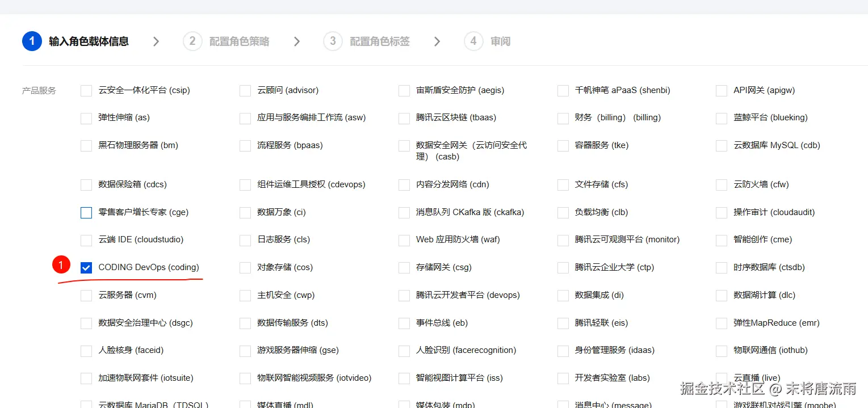Check 智能视图计算平台 (iss) checkbox
868x408 pixels.
[x=404, y=378]
